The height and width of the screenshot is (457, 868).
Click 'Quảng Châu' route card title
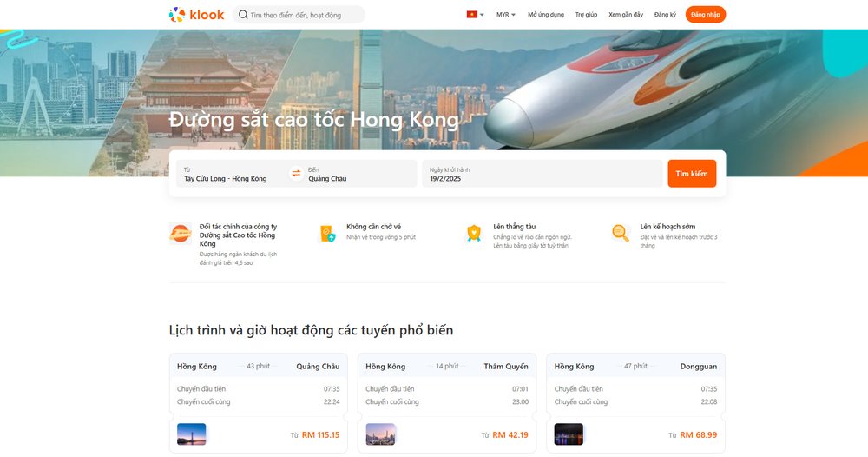[318, 366]
